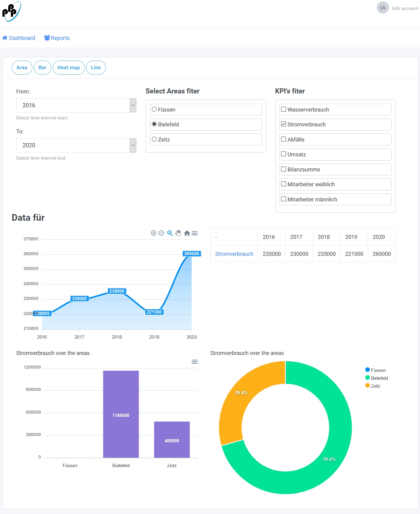Click the table cell value 230000
The height and width of the screenshot is (514, 420).
(299, 254)
